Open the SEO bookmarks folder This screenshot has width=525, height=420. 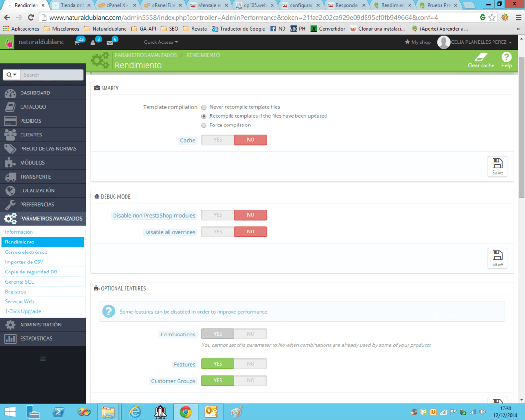tap(169, 29)
